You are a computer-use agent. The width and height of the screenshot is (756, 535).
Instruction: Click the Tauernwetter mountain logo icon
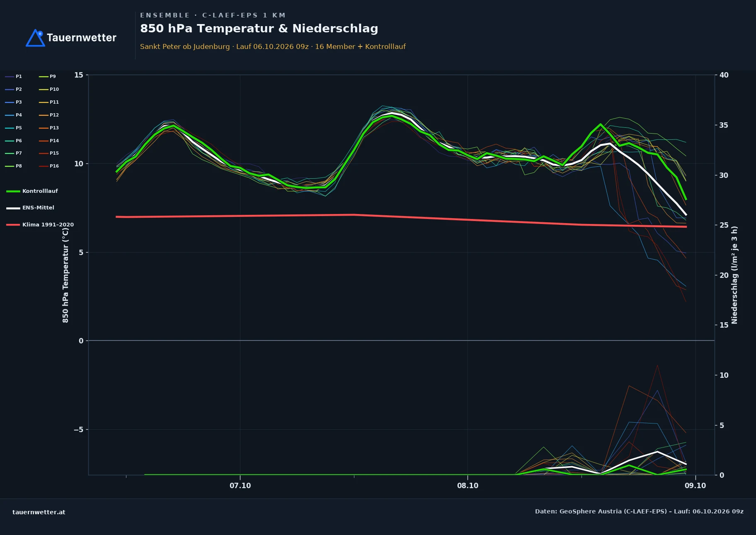click(x=35, y=38)
